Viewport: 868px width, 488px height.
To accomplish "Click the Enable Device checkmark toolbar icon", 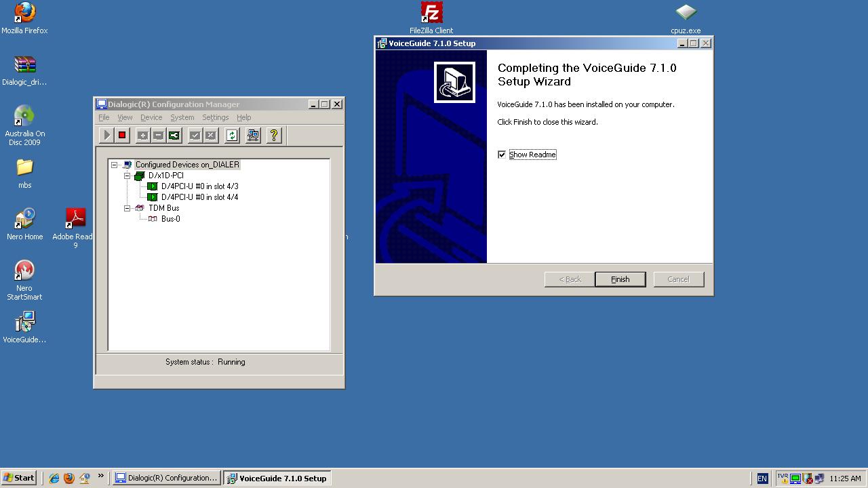I will 195,136.
